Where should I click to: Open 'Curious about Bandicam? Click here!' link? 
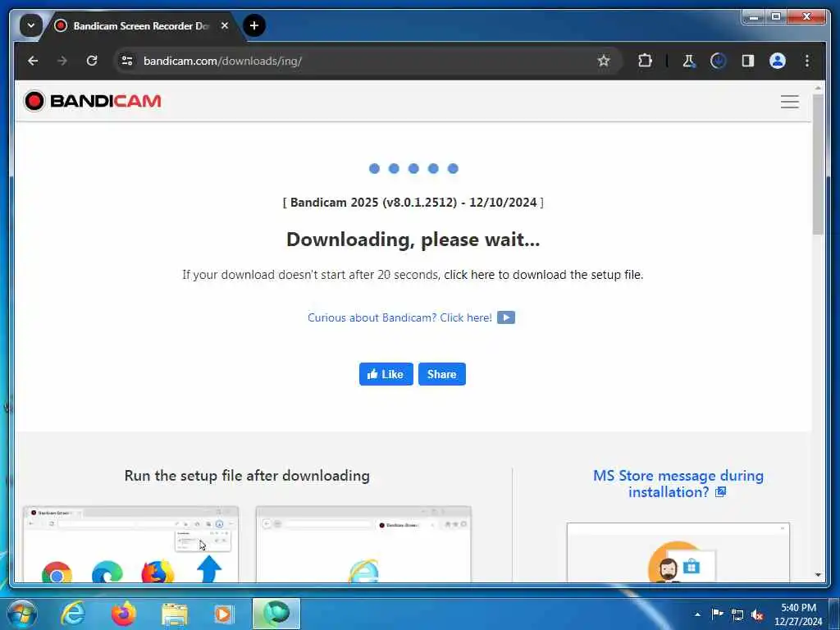point(399,317)
